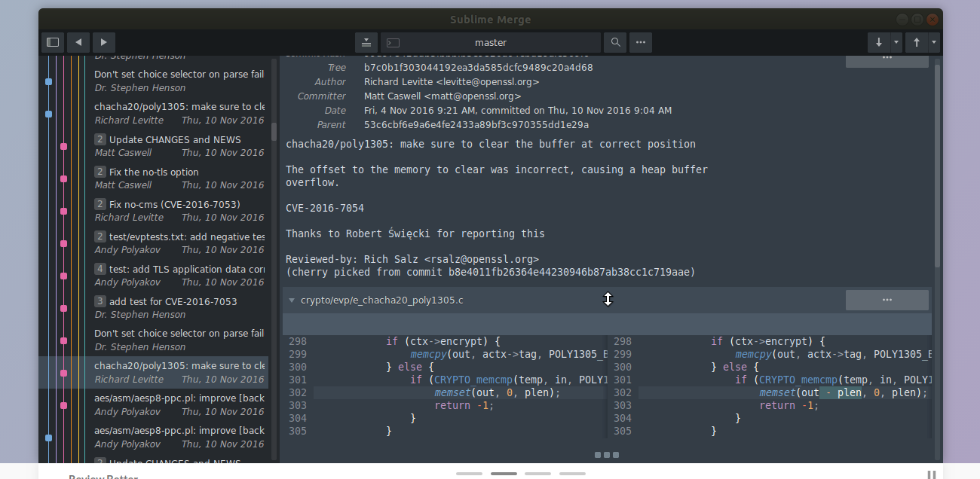Click right diff line 302 'memset(out - plen'

click(x=844, y=392)
